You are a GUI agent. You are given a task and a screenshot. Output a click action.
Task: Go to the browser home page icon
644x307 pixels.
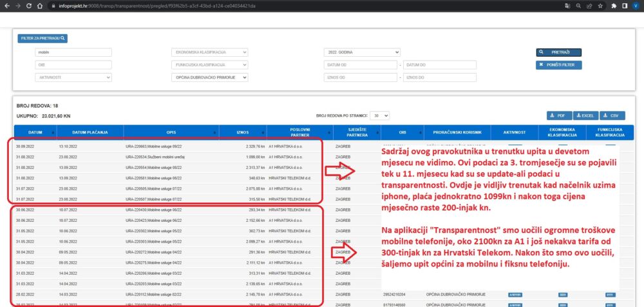(x=41, y=5)
